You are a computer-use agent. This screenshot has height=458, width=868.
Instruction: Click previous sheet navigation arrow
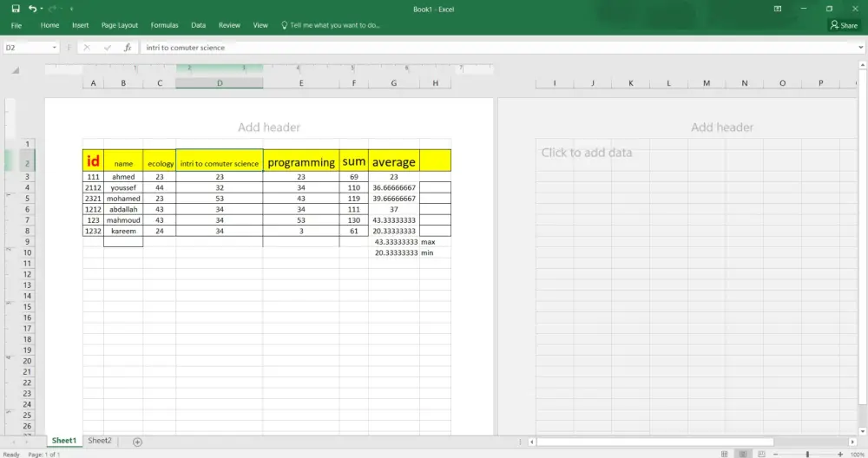pos(14,442)
